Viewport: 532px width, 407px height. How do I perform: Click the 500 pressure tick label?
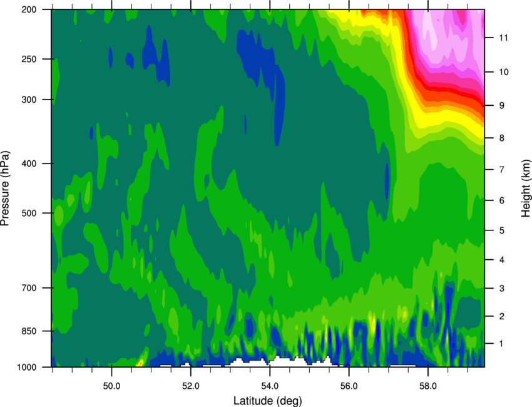pos(29,213)
